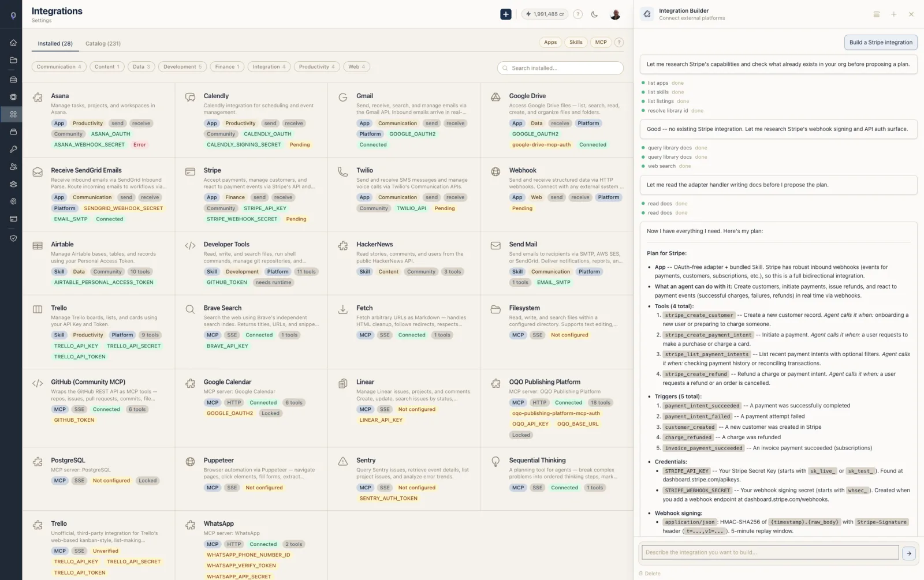Select the integrations grid icon in sidebar
The height and width of the screenshot is (580, 924).
[x=13, y=114]
